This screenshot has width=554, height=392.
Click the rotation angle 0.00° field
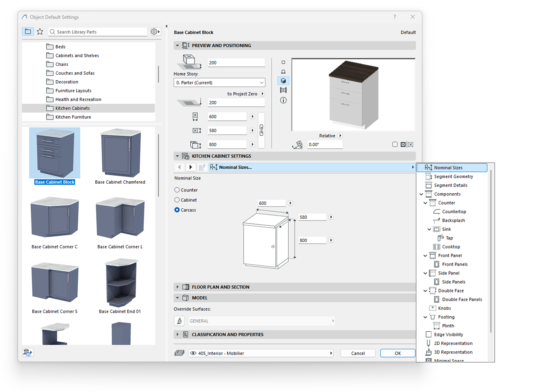click(324, 145)
